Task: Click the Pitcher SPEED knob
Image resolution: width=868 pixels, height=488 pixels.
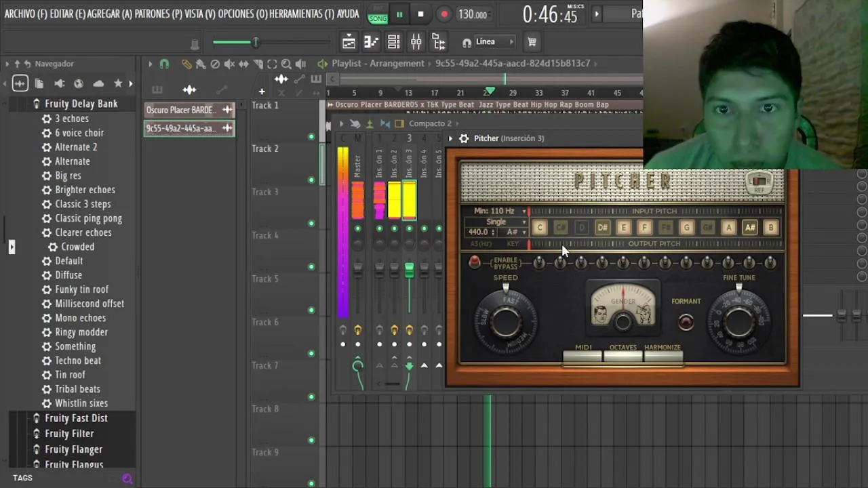Action: 506,321
